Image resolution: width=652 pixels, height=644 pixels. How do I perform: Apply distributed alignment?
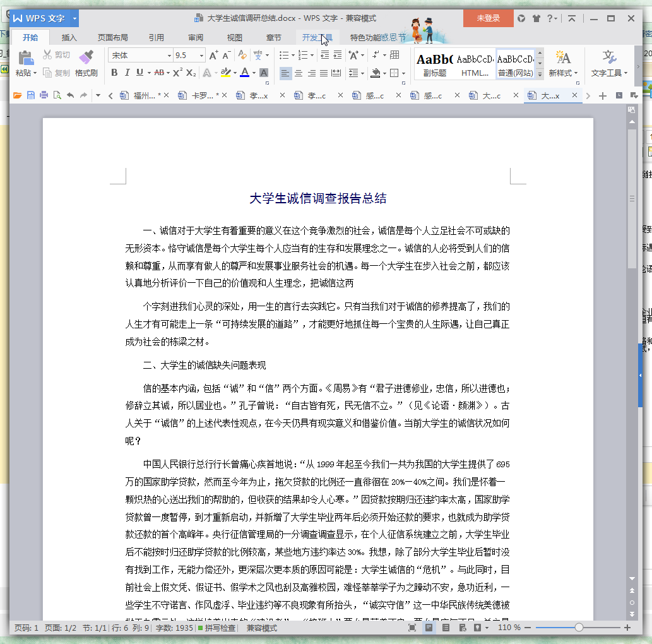coord(336,73)
